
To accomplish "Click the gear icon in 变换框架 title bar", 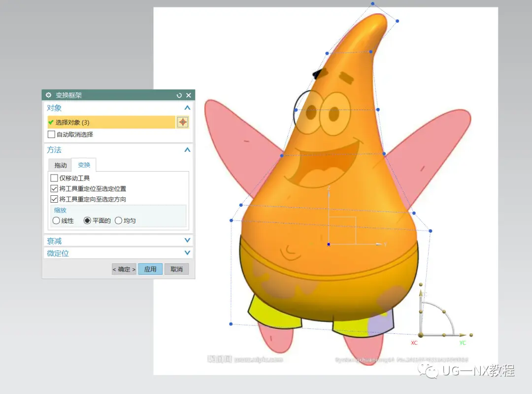I will 48,95.
